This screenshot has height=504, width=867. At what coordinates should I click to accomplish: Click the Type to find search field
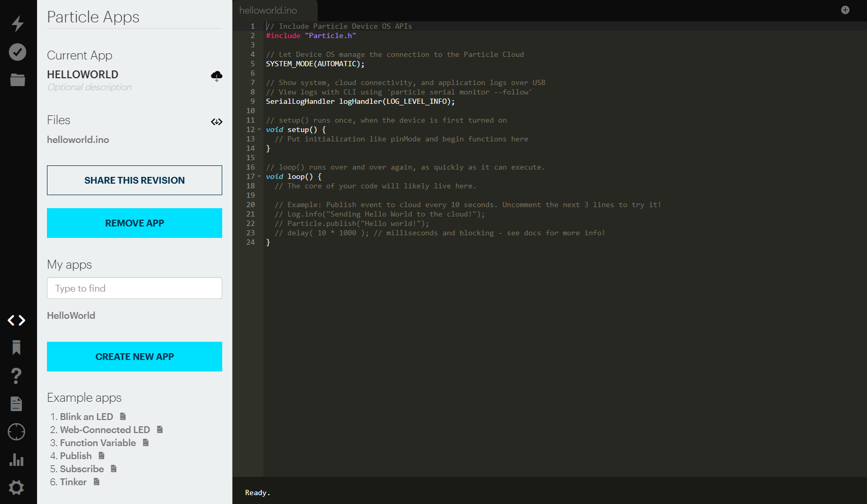(x=134, y=288)
